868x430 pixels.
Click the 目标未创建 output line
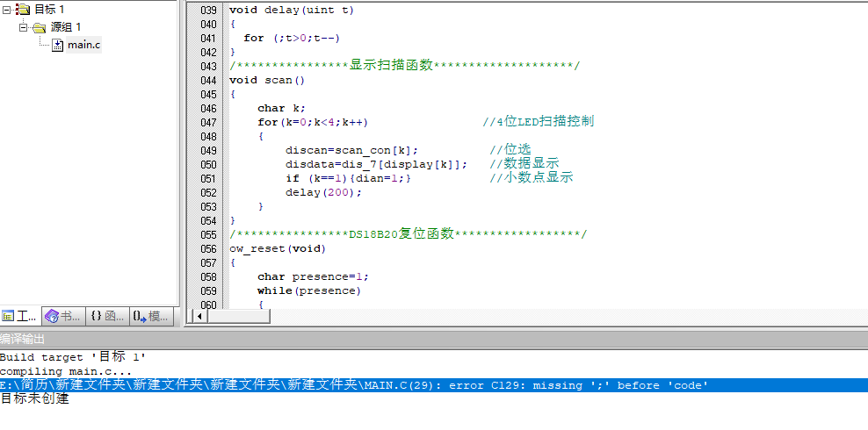pyautogui.click(x=35, y=399)
